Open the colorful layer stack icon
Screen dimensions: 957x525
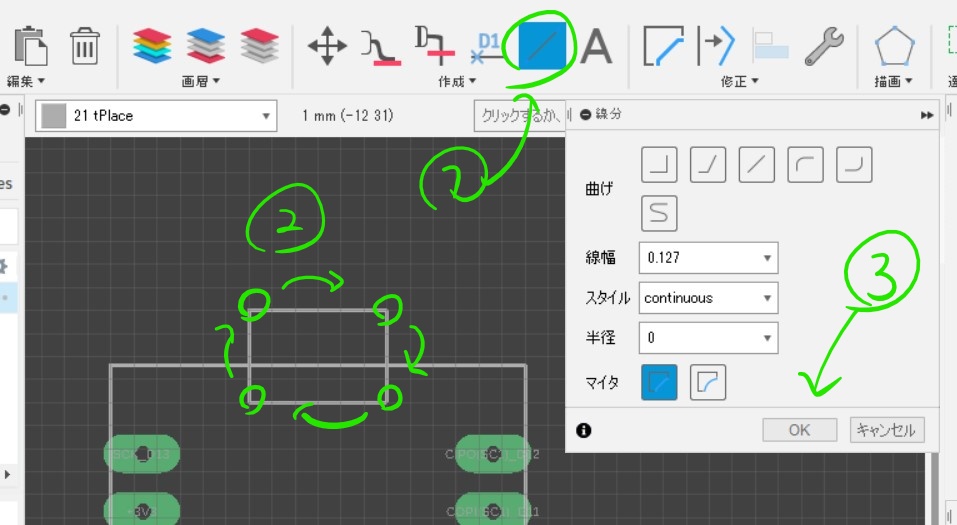tap(152, 46)
